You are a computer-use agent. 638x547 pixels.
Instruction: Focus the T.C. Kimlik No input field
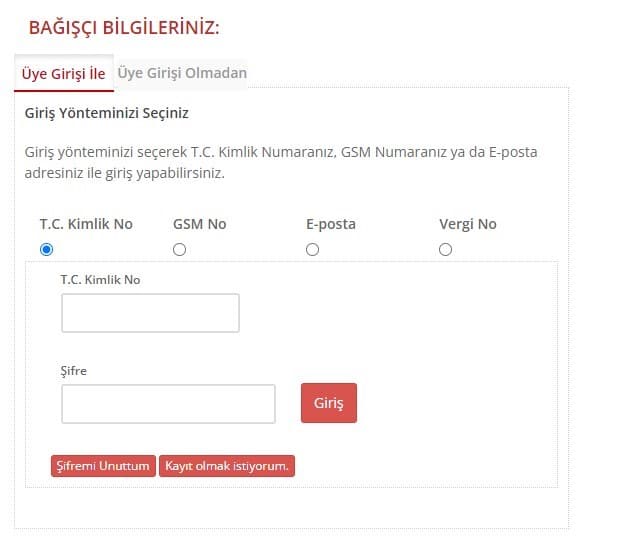(x=150, y=313)
